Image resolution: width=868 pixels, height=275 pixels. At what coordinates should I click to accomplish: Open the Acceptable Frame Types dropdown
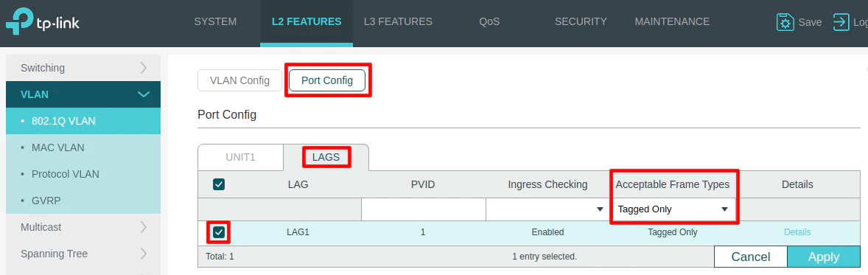coord(673,209)
